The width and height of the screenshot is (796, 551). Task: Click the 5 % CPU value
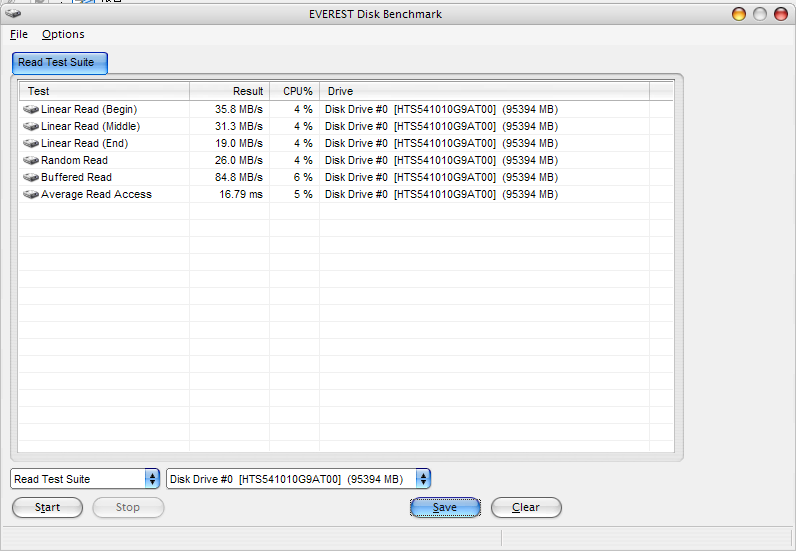pos(303,195)
